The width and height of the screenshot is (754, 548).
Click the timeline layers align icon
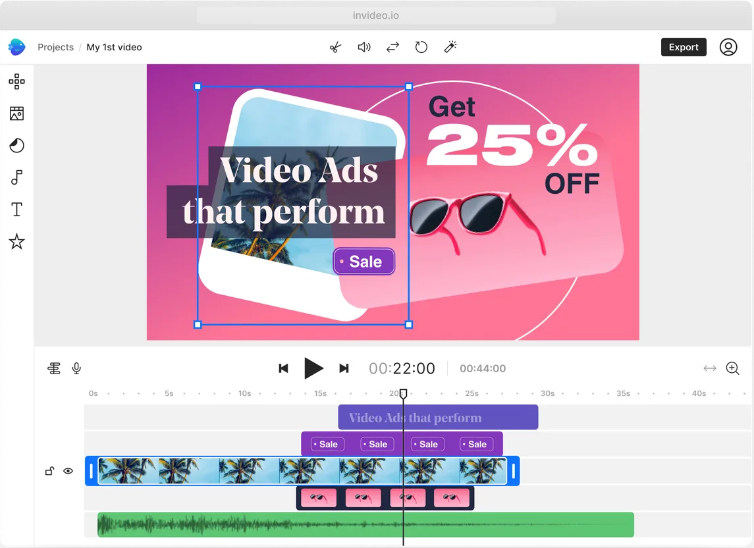[x=54, y=368]
